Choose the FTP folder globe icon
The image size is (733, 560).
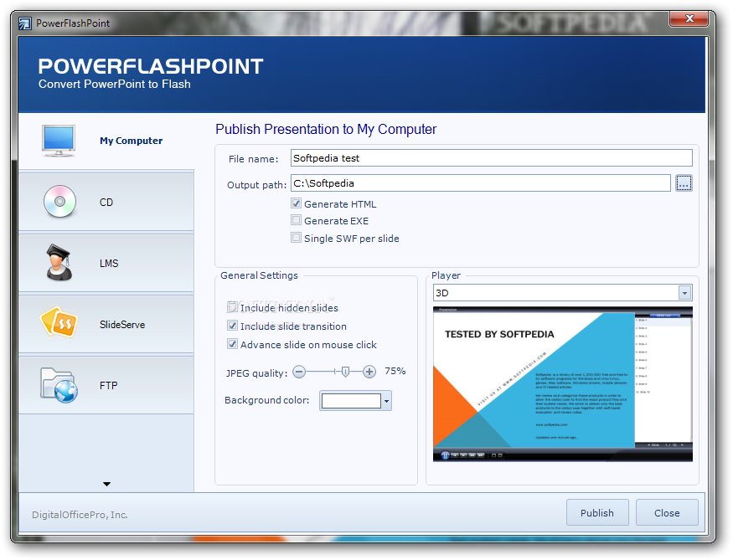(59, 385)
